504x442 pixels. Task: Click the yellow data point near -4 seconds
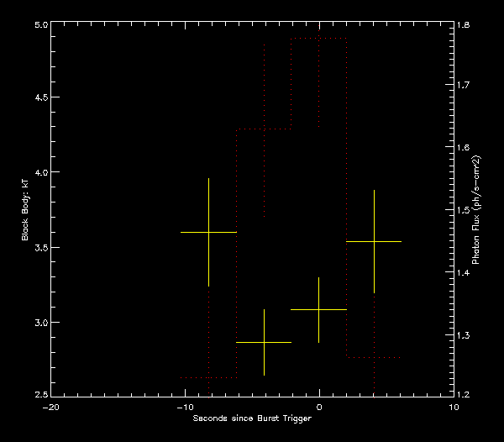pos(264,342)
